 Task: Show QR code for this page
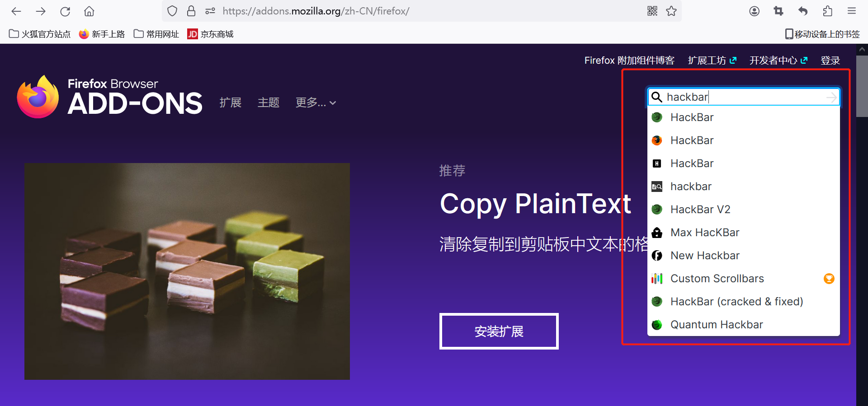[x=652, y=11]
